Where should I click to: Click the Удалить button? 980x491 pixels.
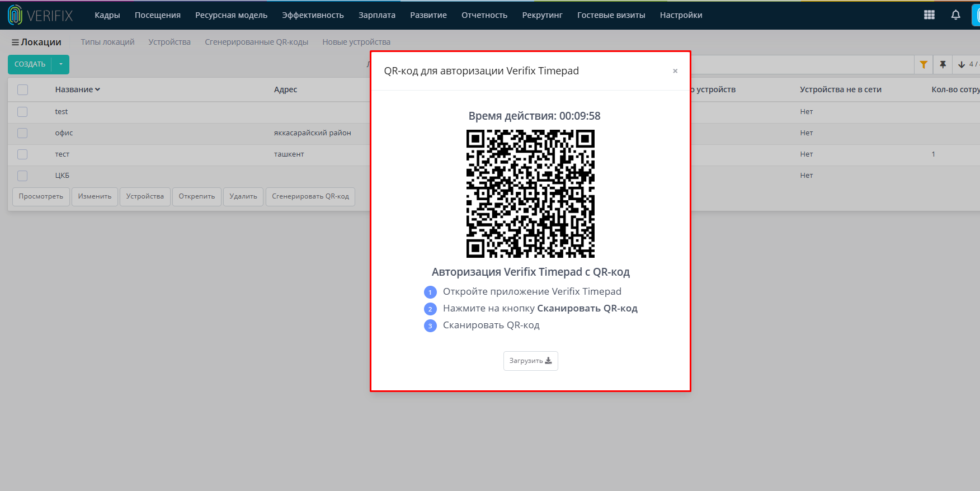click(x=243, y=196)
